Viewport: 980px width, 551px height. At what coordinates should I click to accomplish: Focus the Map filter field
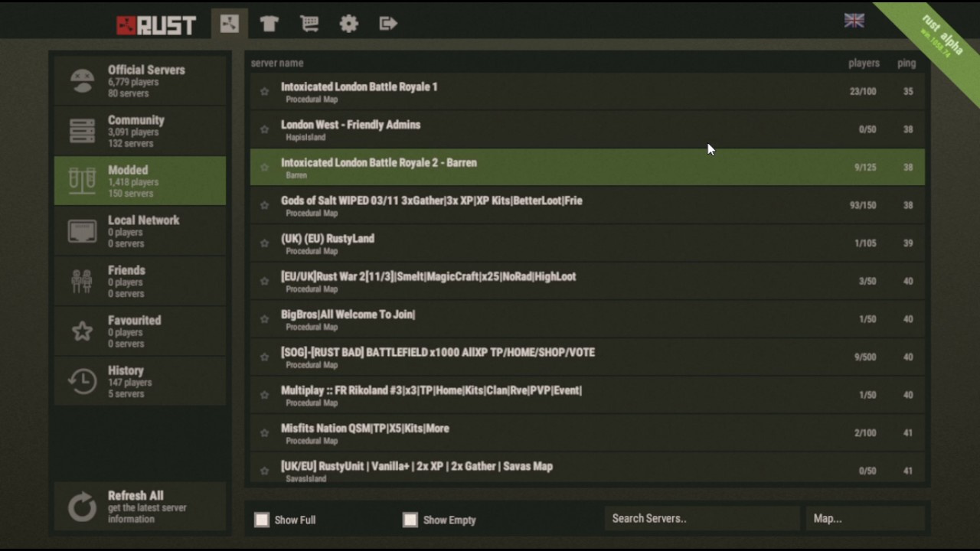865,519
